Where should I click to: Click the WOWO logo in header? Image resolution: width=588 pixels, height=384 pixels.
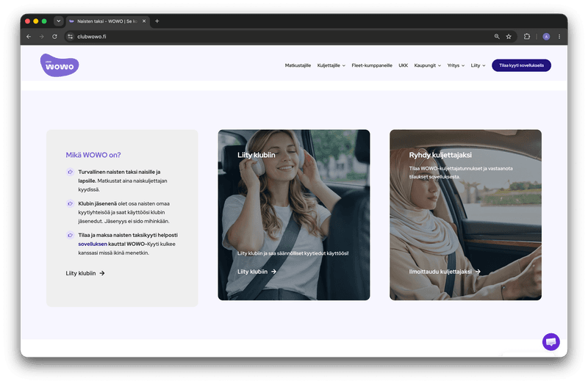click(x=60, y=65)
